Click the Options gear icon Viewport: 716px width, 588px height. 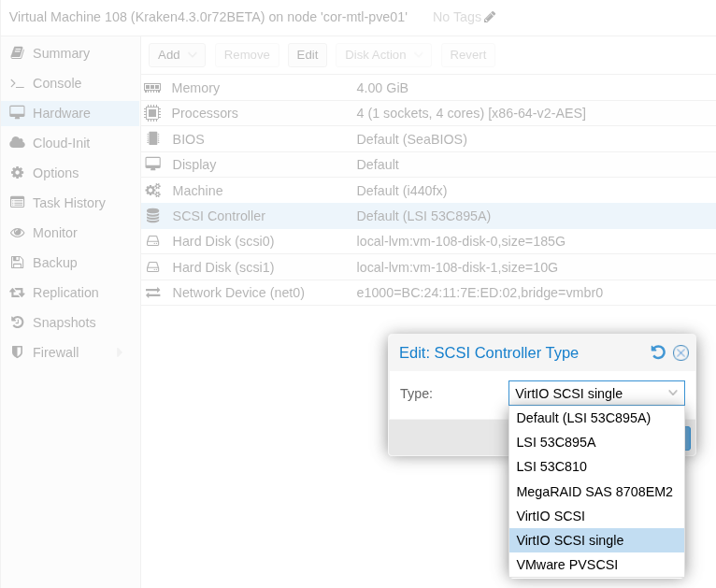pyautogui.click(x=17, y=173)
